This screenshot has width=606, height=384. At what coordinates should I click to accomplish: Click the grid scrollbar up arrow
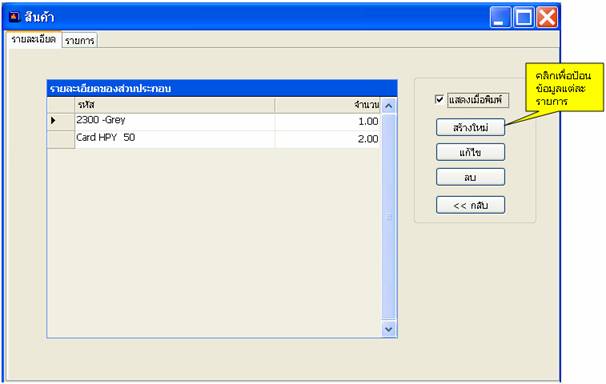(389, 105)
